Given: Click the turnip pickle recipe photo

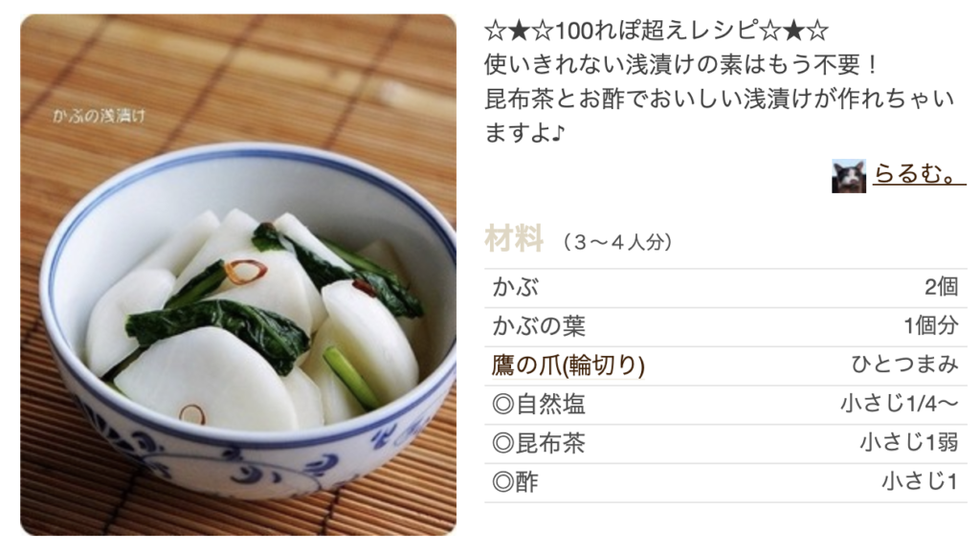Looking at the screenshot, I should click(x=238, y=275).
